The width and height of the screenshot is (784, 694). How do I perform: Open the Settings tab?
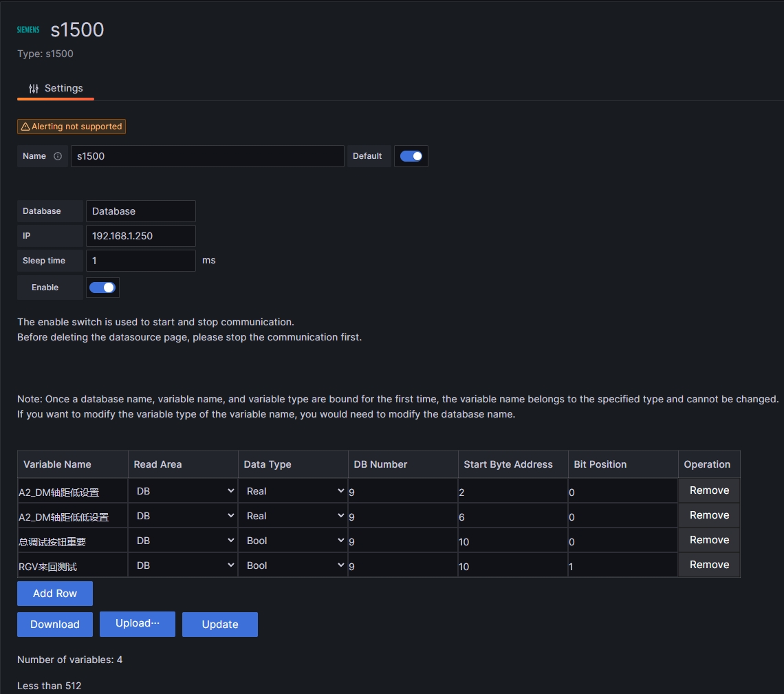56,88
